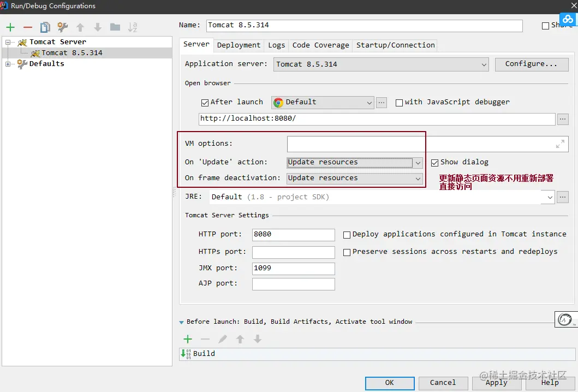This screenshot has height=392, width=578.
Task: Move Before launch task down
Action: tap(257, 339)
